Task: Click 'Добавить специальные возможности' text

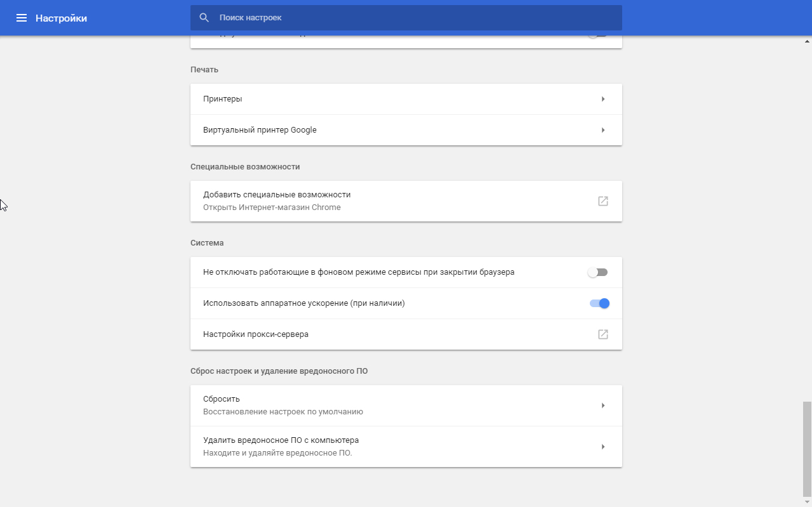Action: [277, 195]
